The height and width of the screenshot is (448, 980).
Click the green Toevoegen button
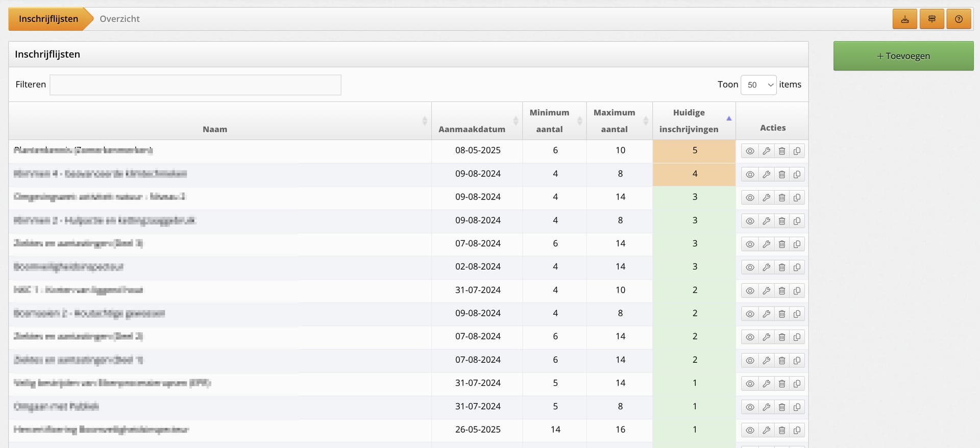coord(903,56)
